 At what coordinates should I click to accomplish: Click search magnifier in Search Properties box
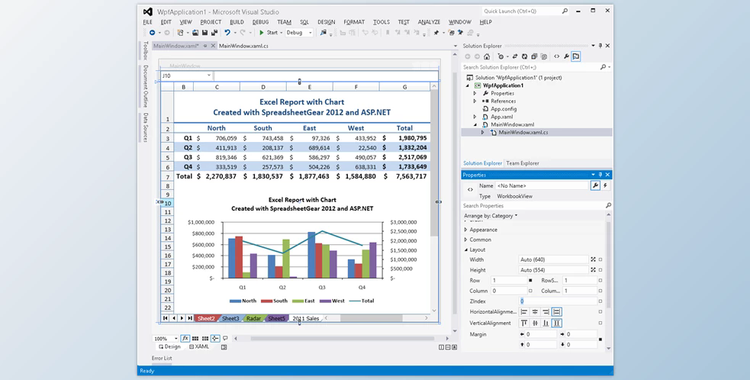pos(608,206)
